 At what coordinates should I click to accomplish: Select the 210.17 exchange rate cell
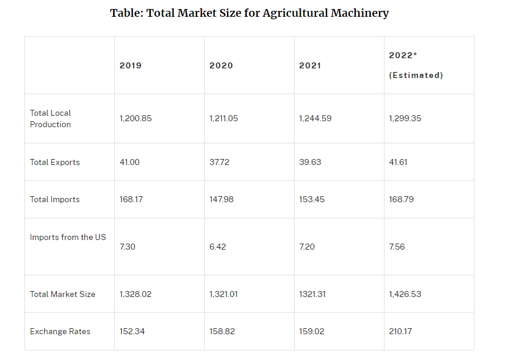(x=400, y=331)
